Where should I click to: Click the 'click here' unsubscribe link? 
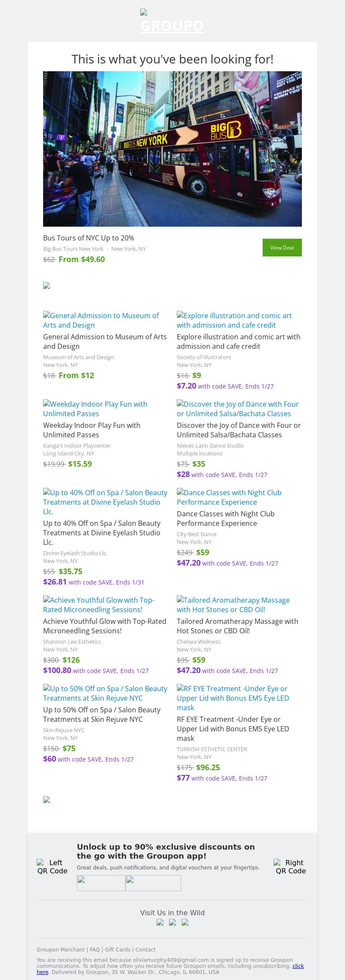tap(298, 966)
